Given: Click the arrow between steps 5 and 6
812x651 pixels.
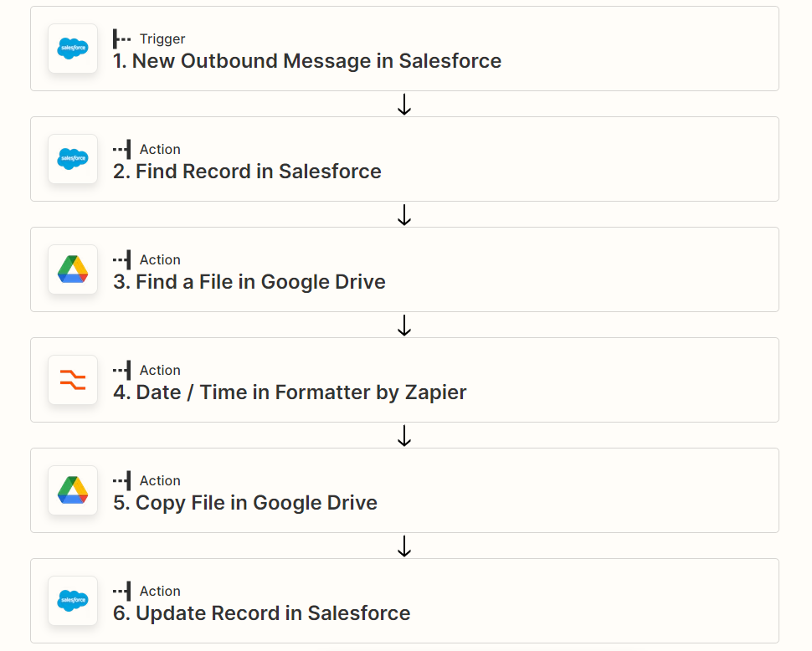Looking at the screenshot, I should (x=404, y=546).
